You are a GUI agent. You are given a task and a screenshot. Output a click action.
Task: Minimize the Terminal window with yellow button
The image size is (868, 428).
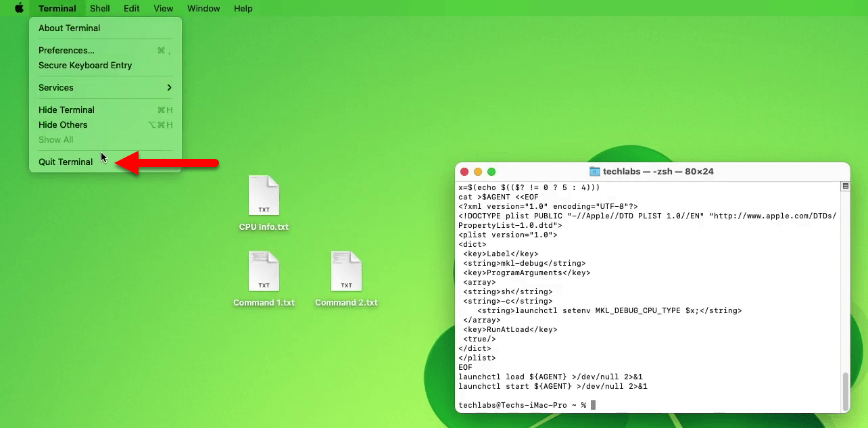[478, 172]
